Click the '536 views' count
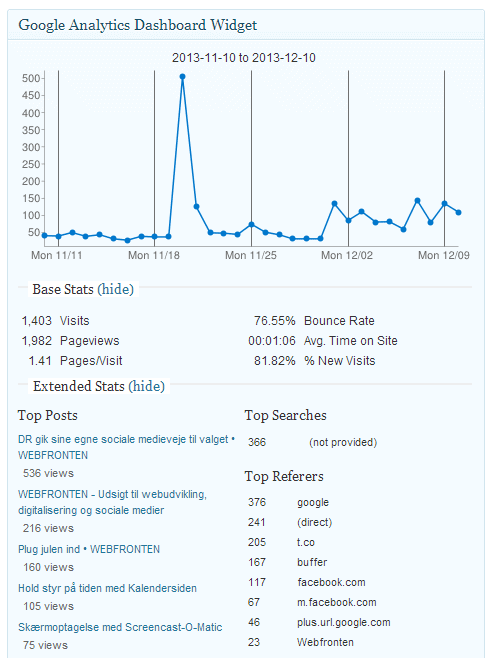Image resolution: width=492 pixels, height=658 pixels. (48, 473)
